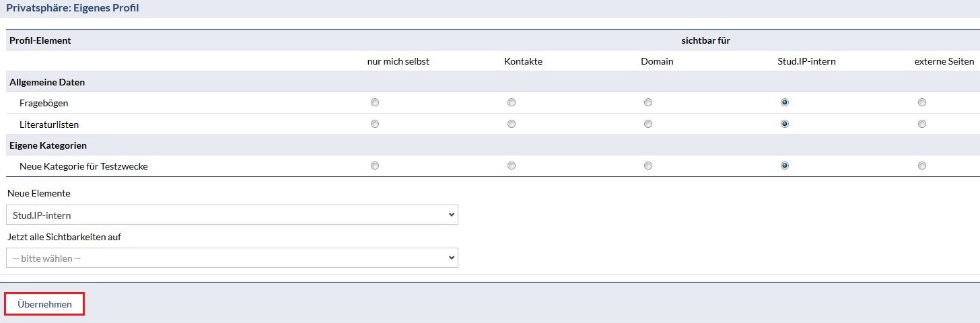Choose Domain for Literaturlisten

pos(648,124)
